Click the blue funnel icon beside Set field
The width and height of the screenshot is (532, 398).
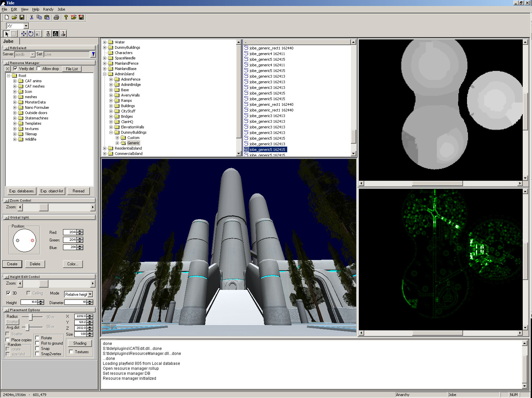tap(93, 54)
